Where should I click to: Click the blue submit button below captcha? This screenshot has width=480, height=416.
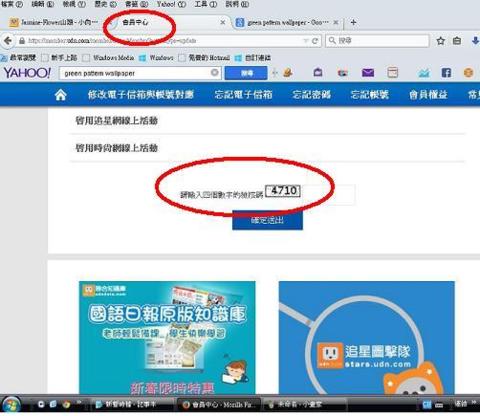(267, 220)
